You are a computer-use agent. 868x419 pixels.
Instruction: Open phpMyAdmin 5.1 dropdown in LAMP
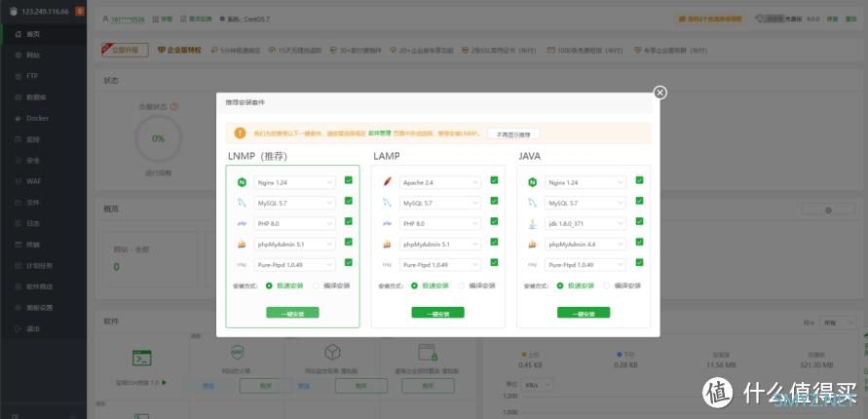pos(440,245)
